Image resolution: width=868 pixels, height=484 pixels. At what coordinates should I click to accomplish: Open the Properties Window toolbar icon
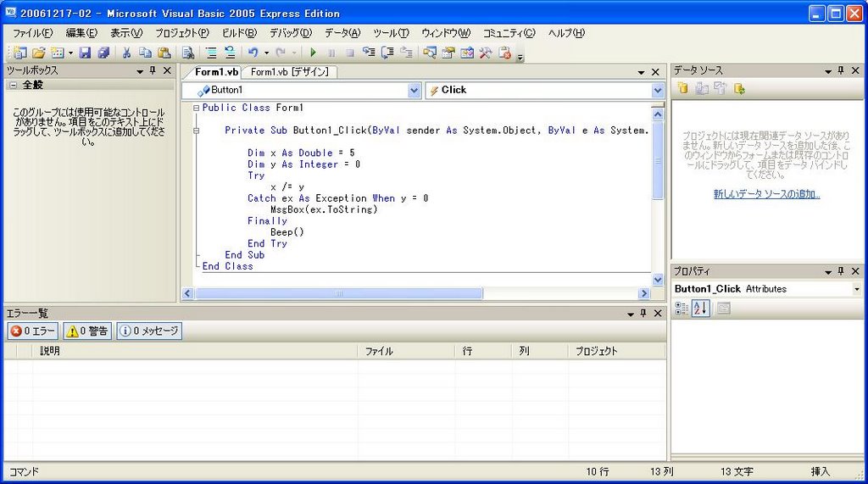pyautogui.click(x=448, y=53)
